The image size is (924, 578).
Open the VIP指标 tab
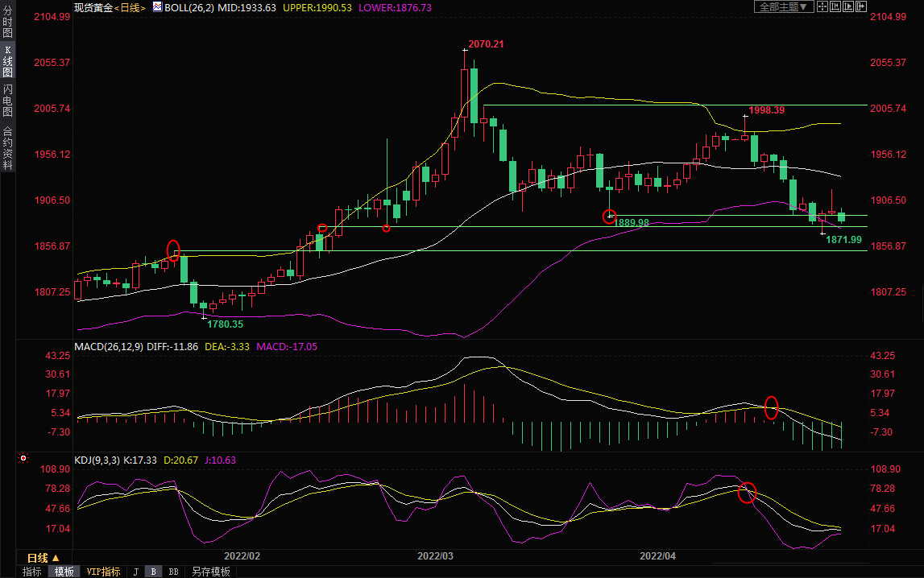click(x=103, y=572)
